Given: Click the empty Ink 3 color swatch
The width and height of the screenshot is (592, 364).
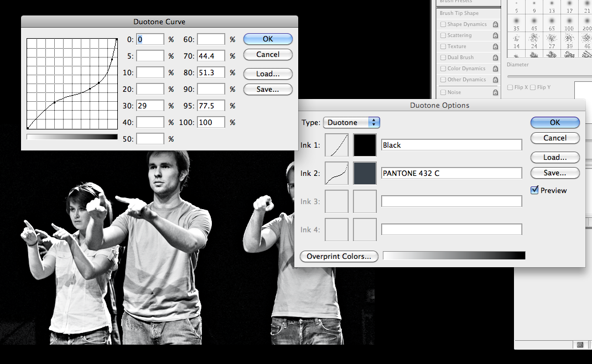Looking at the screenshot, I should [x=365, y=201].
